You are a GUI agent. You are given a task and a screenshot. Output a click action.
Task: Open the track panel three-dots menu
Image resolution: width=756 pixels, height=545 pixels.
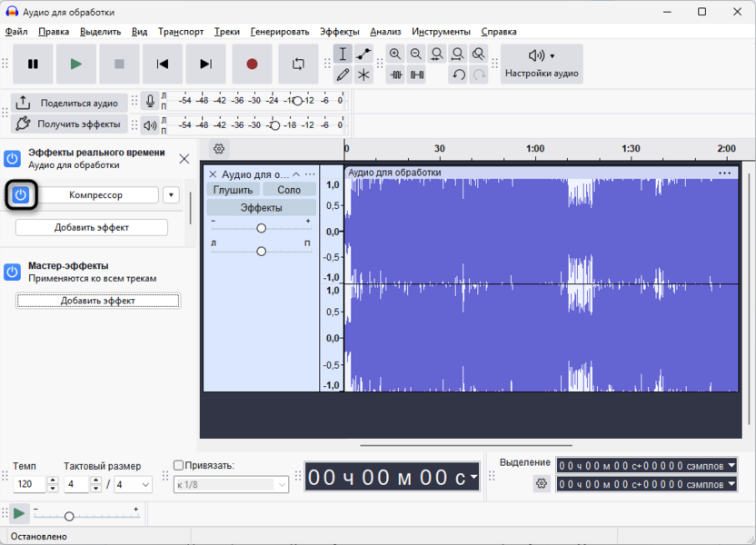[x=310, y=174]
